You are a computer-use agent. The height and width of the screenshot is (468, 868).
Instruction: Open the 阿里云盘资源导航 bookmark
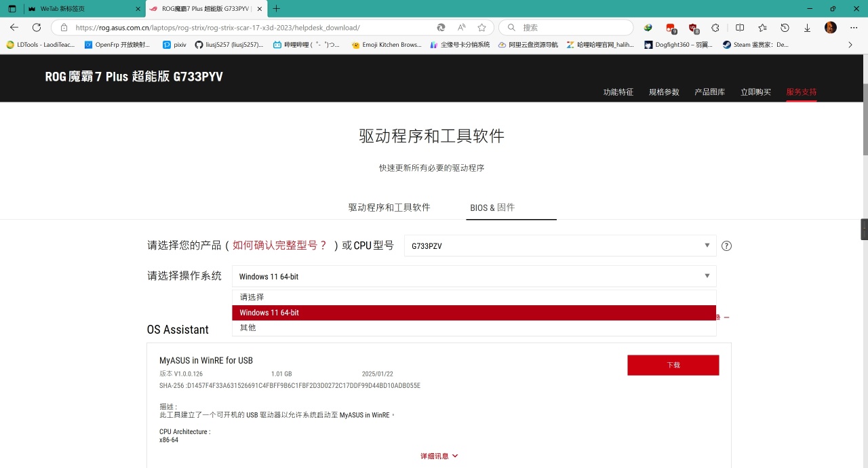(528, 45)
